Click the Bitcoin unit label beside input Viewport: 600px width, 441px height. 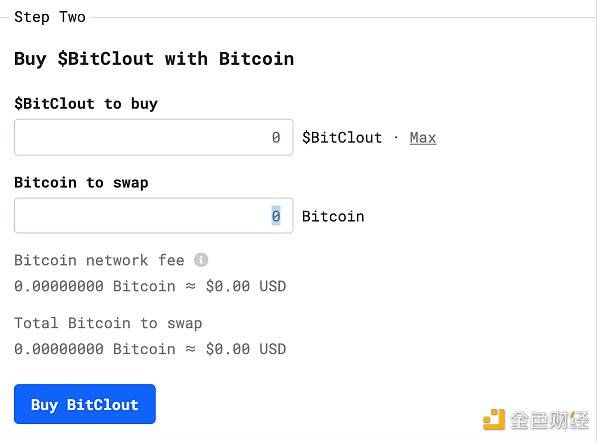333,217
